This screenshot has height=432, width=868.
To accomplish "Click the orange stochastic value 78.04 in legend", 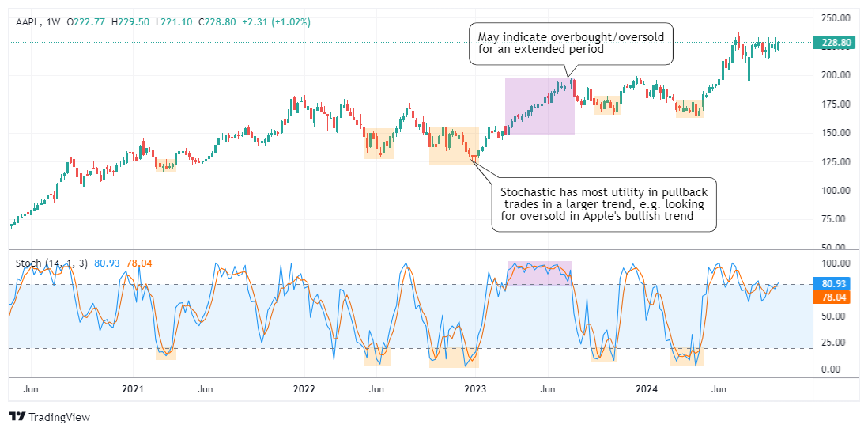I will (x=138, y=263).
